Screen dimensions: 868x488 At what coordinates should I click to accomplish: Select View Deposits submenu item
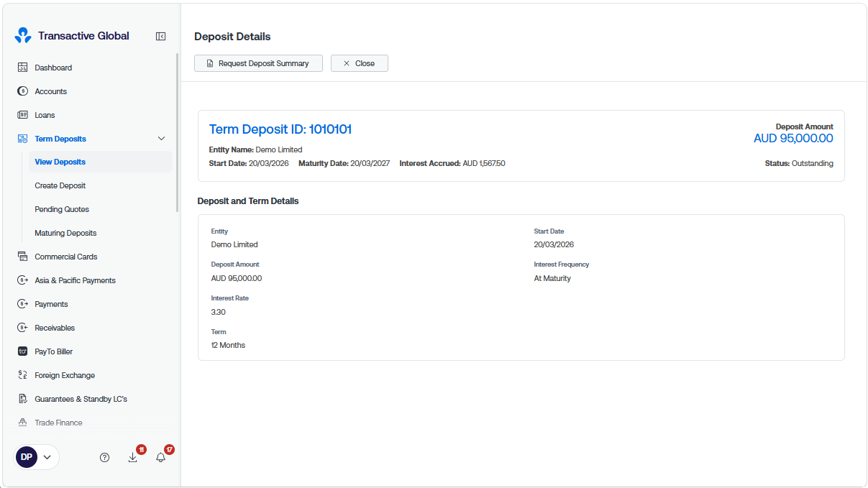(x=101, y=162)
